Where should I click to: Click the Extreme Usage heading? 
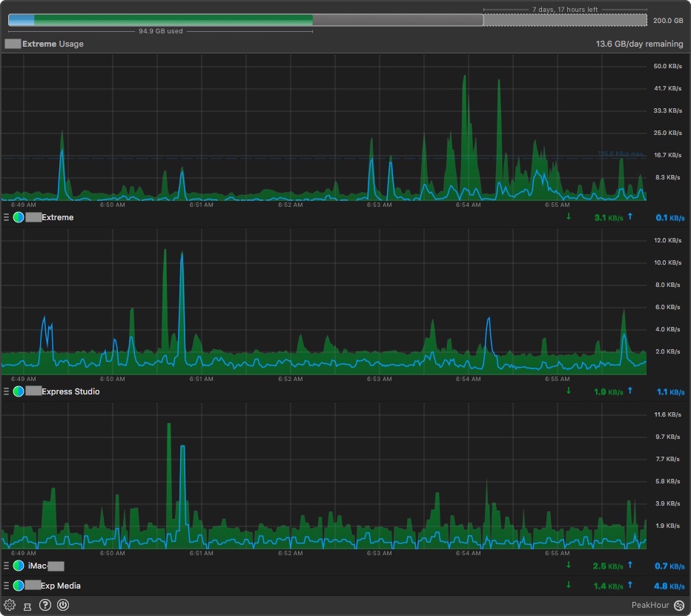[x=53, y=44]
